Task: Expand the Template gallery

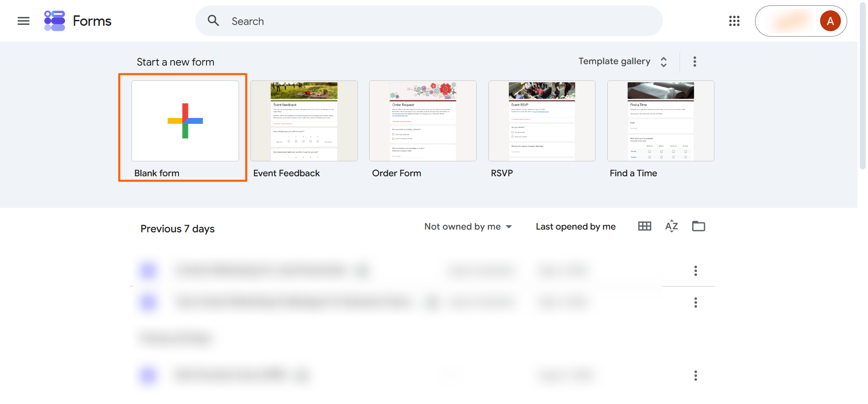Action: click(x=623, y=61)
